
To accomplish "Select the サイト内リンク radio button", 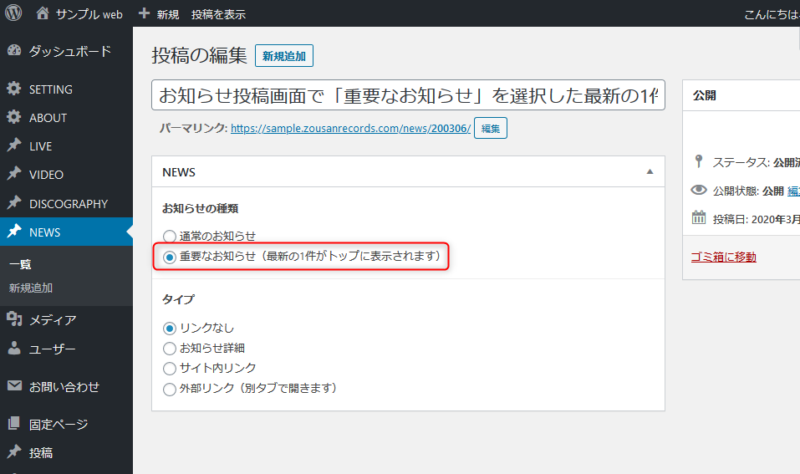I will tap(170, 368).
